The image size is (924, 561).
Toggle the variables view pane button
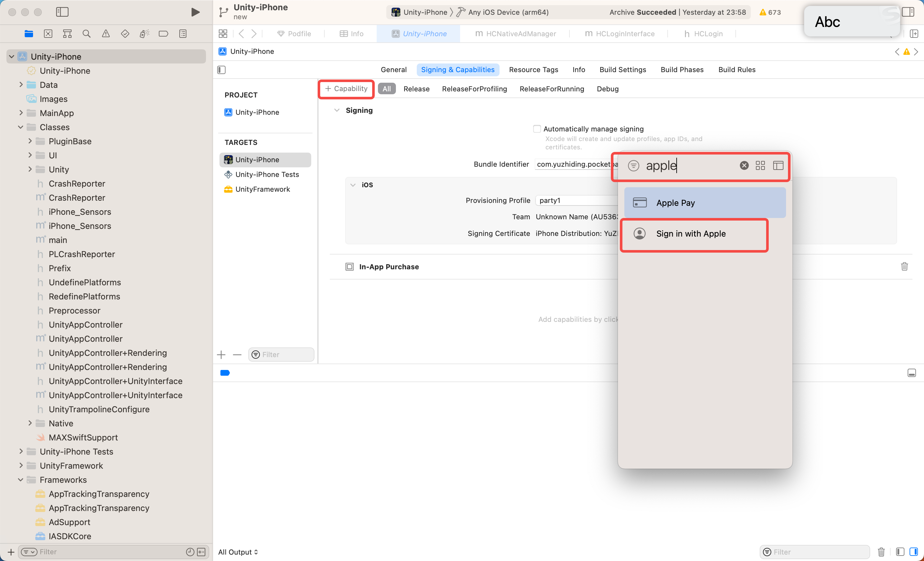tap(900, 552)
